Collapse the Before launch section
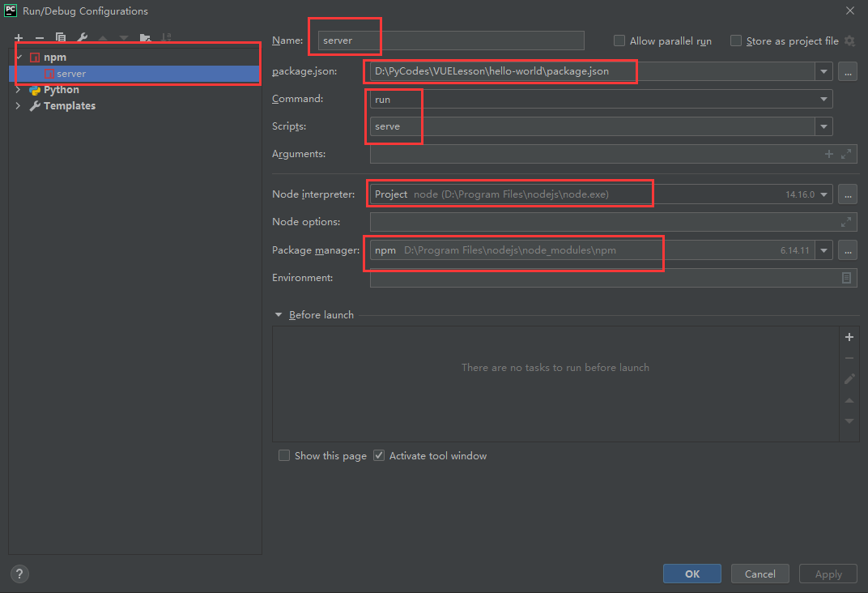 click(x=278, y=315)
